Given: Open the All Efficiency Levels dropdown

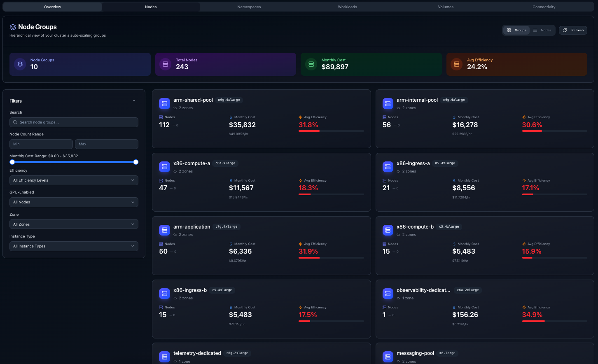Looking at the screenshot, I should coord(74,180).
